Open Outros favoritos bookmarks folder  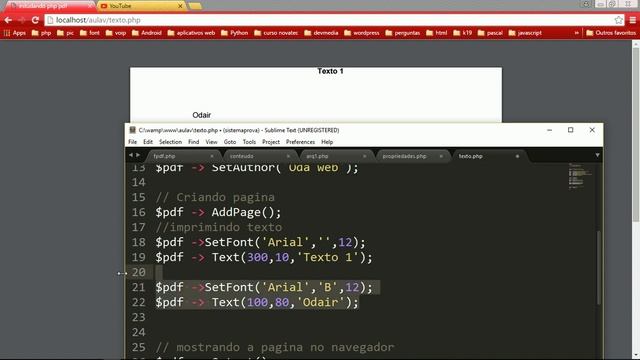point(611,33)
